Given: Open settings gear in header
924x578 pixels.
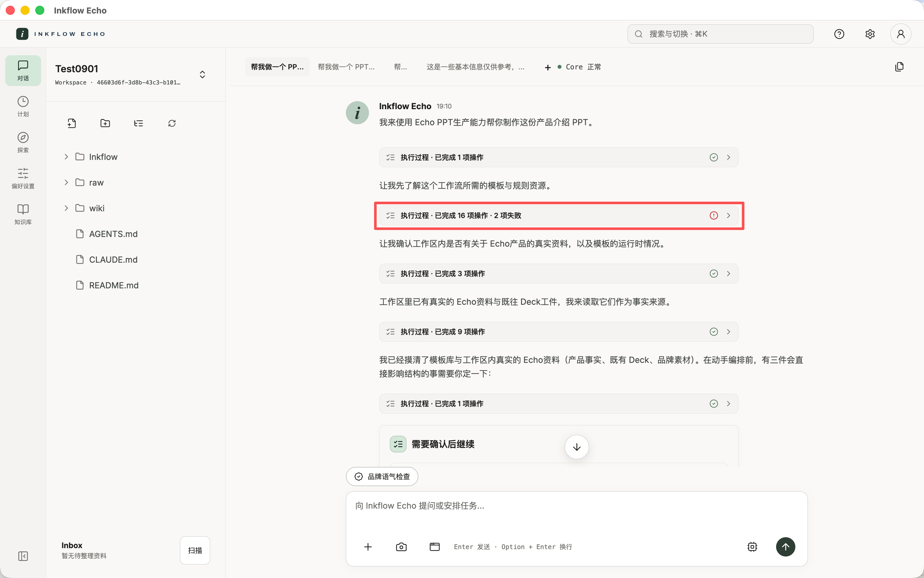Looking at the screenshot, I should (x=870, y=34).
